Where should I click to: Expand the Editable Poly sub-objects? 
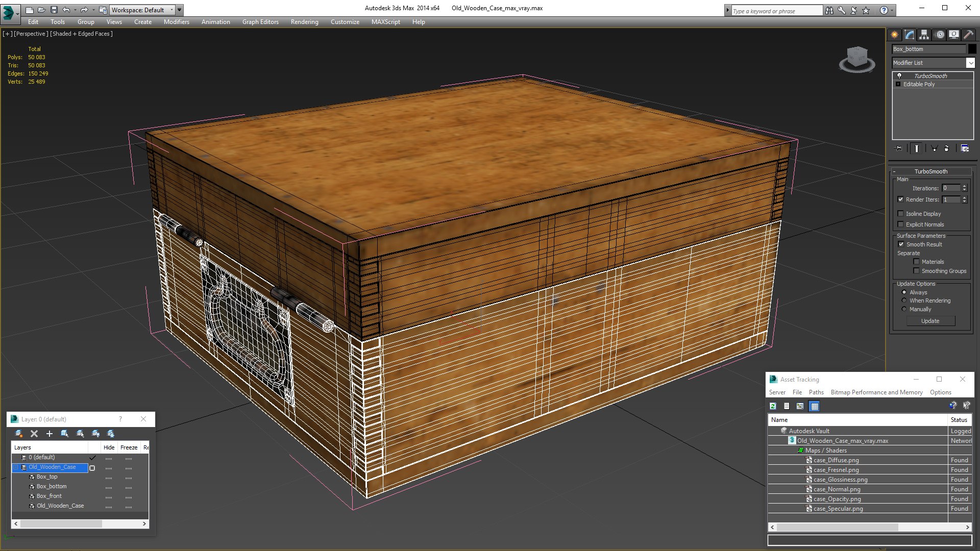point(898,84)
